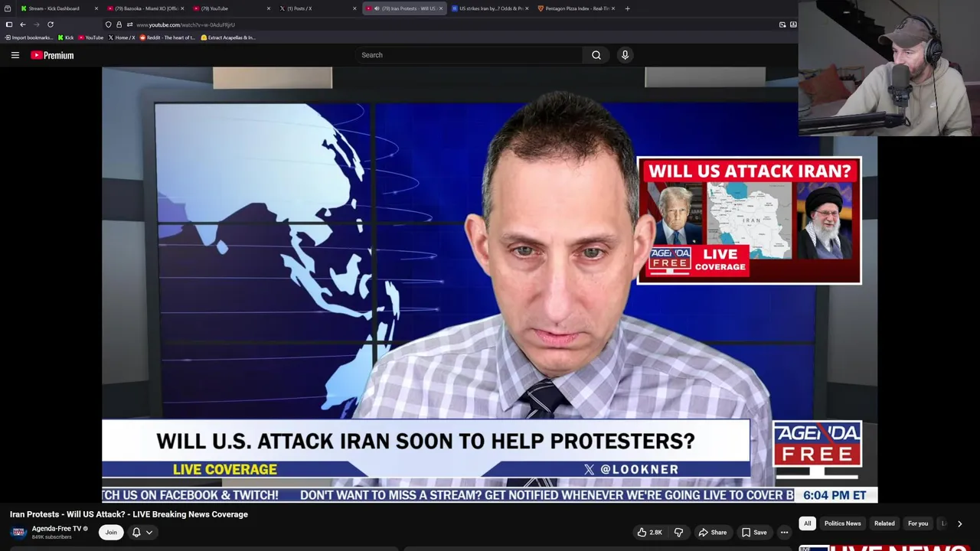Click the site security lock icon

(x=119, y=24)
